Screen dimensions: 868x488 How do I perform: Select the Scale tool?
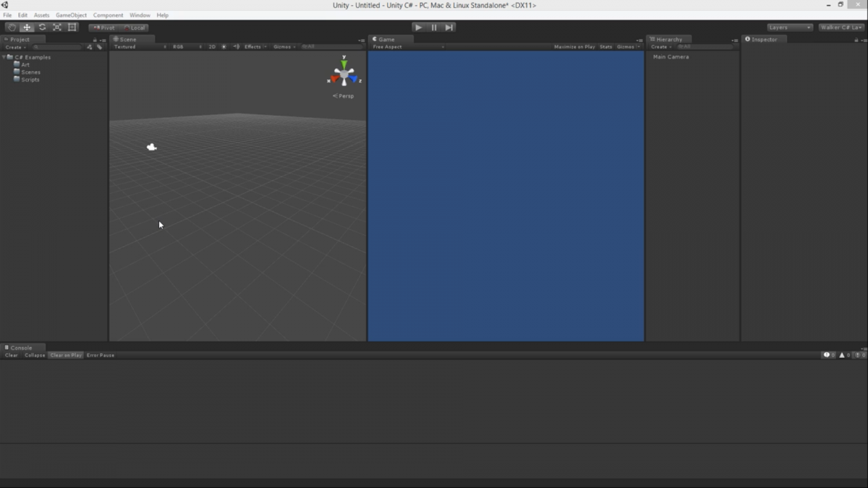(x=57, y=27)
